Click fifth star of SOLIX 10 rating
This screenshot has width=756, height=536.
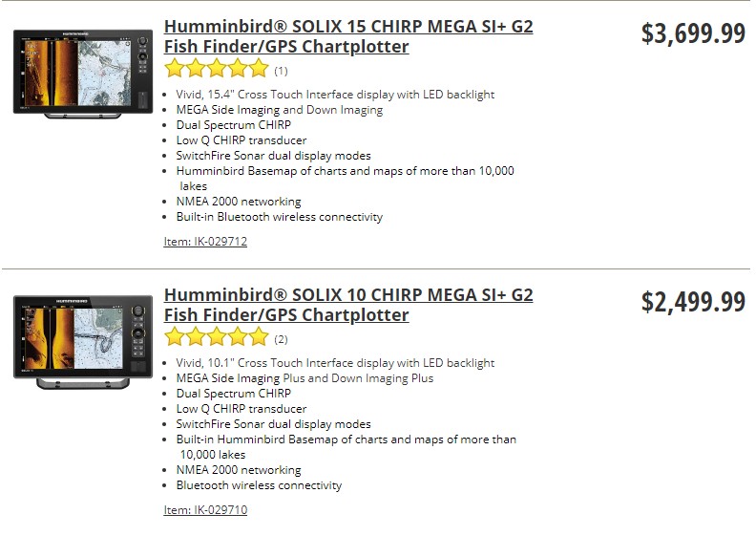(x=259, y=336)
